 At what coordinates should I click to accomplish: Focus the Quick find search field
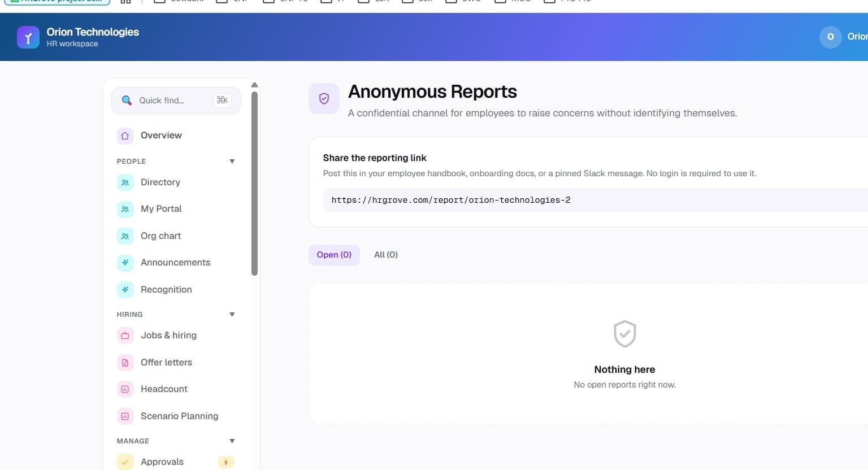(176, 101)
